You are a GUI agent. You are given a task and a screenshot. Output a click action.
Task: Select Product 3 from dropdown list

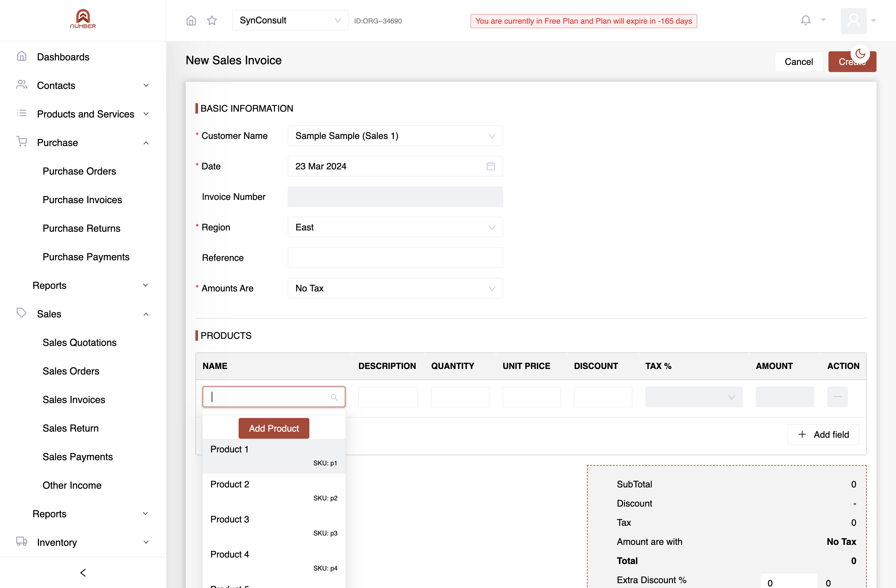point(274,526)
